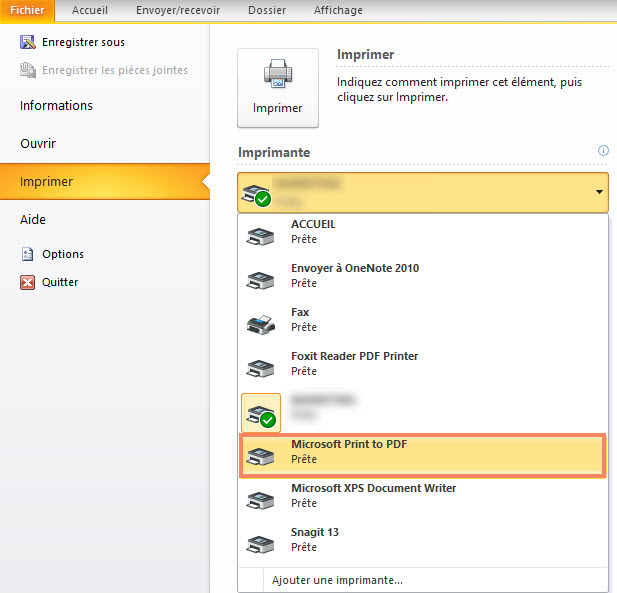617x593 pixels.
Task: Click the Enregistrer sous icon
Action: [28, 42]
